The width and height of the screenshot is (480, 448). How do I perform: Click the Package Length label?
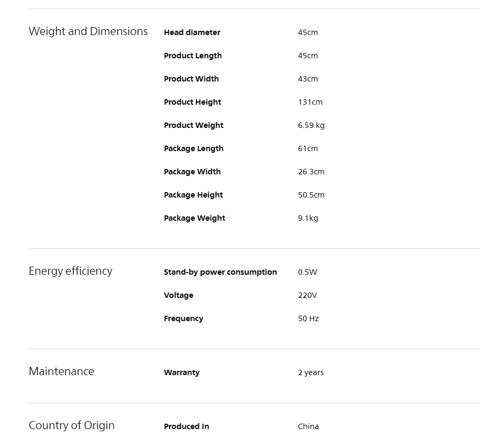pyautogui.click(x=194, y=149)
